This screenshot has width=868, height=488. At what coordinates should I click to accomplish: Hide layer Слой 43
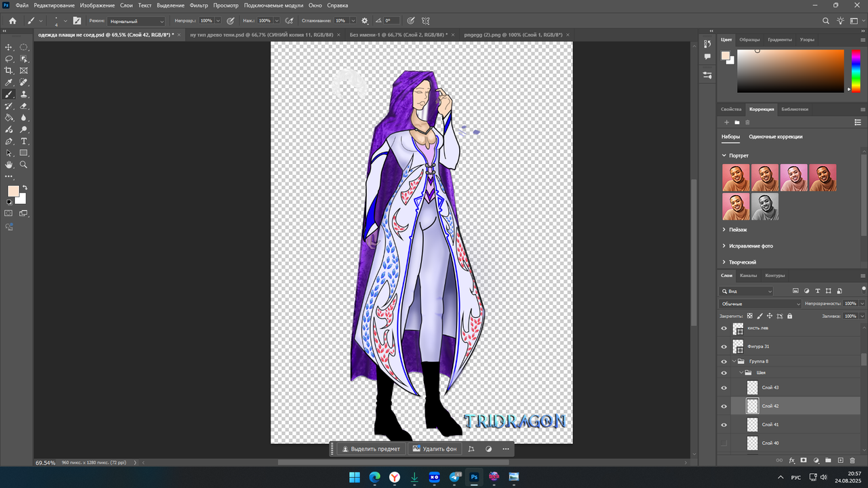(x=724, y=388)
